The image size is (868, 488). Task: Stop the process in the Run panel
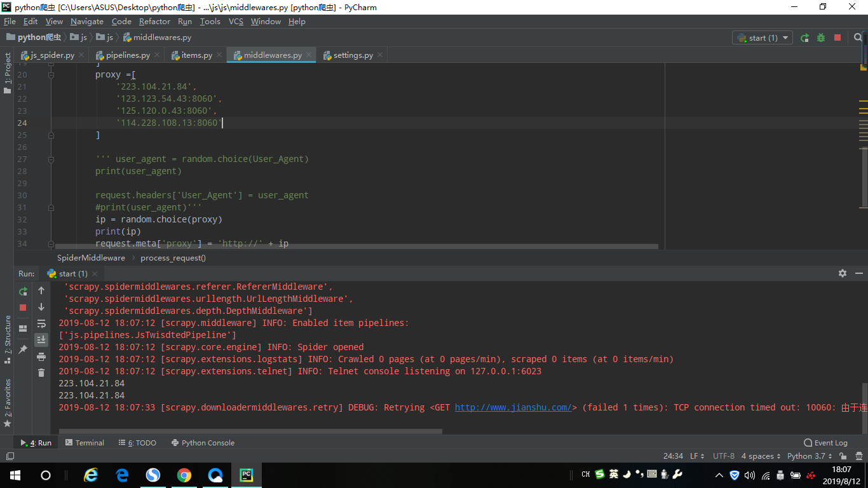click(23, 308)
